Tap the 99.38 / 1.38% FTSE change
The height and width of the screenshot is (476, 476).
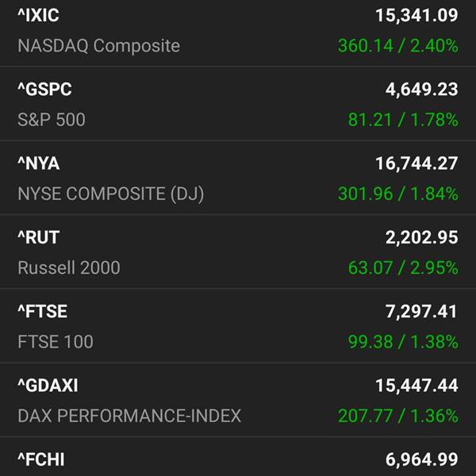click(x=403, y=342)
